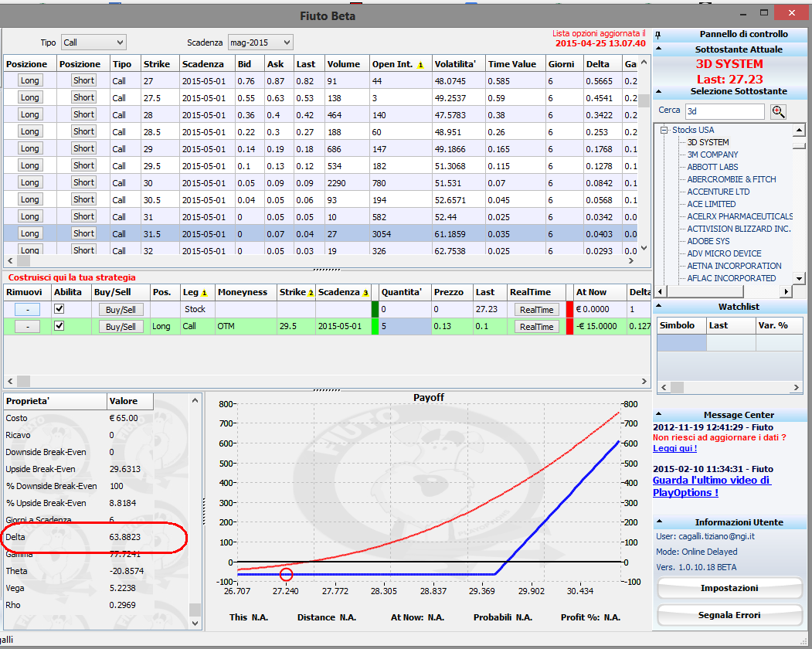Click the Cerca search input field

tap(725, 111)
